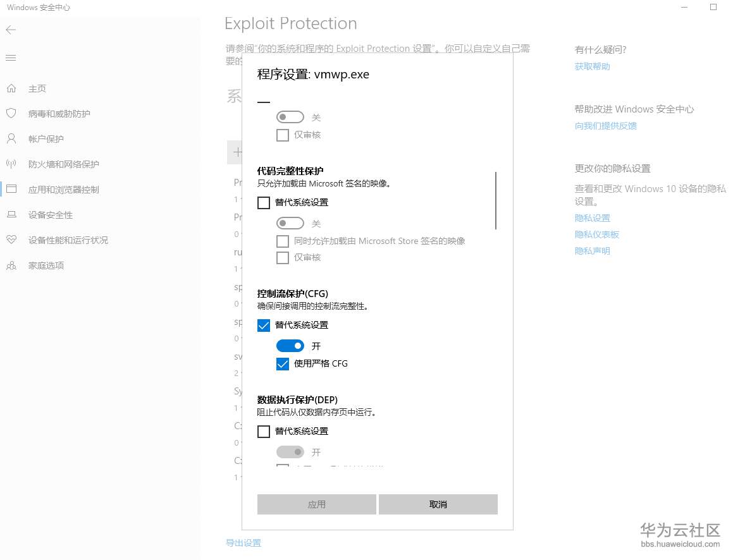Click the 家庭选项 family icon
Viewport: 733px width, 560px height.
pos(11,265)
